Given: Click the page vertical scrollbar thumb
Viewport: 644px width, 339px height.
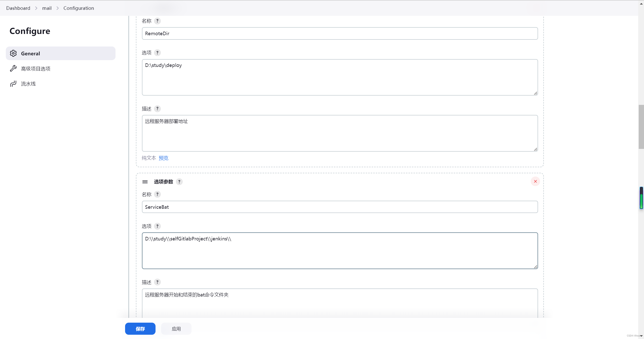Looking at the screenshot, I should 641,127.
